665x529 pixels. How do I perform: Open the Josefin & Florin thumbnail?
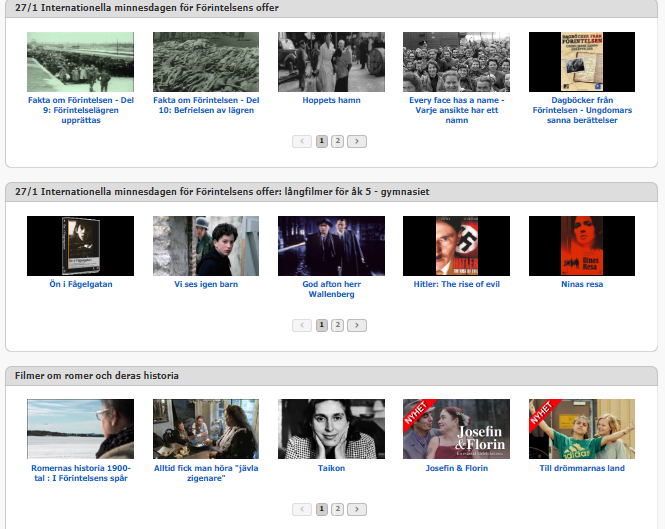pos(457,429)
